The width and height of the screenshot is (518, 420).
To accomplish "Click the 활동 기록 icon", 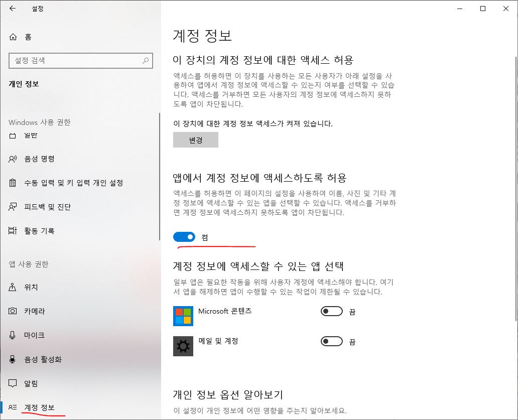I will pyautogui.click(x=13, y=231).
